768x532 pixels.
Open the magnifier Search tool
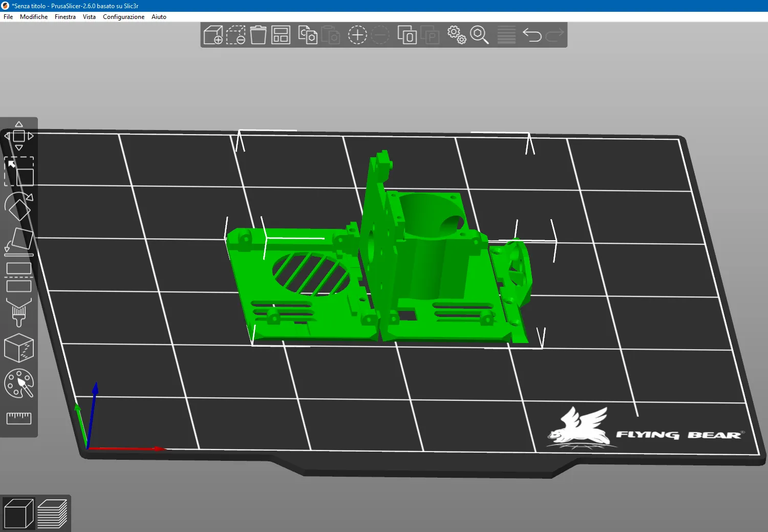(479, 35)
